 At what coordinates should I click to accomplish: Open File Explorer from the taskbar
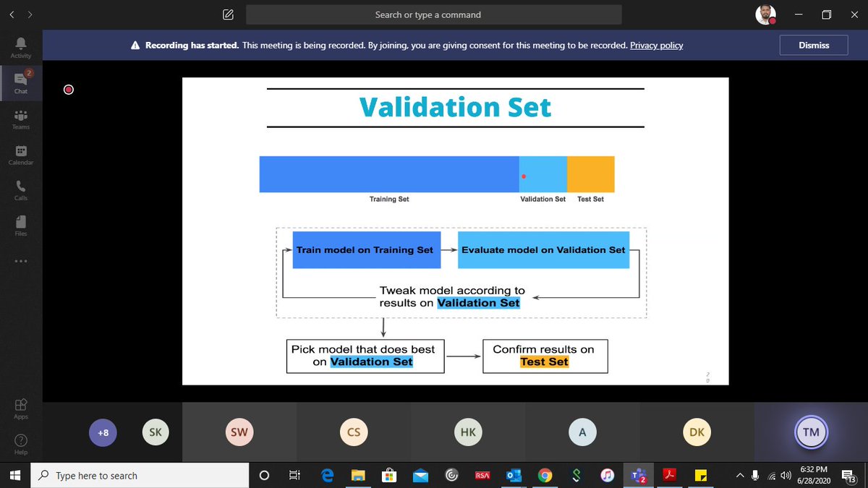coord(358,475)
